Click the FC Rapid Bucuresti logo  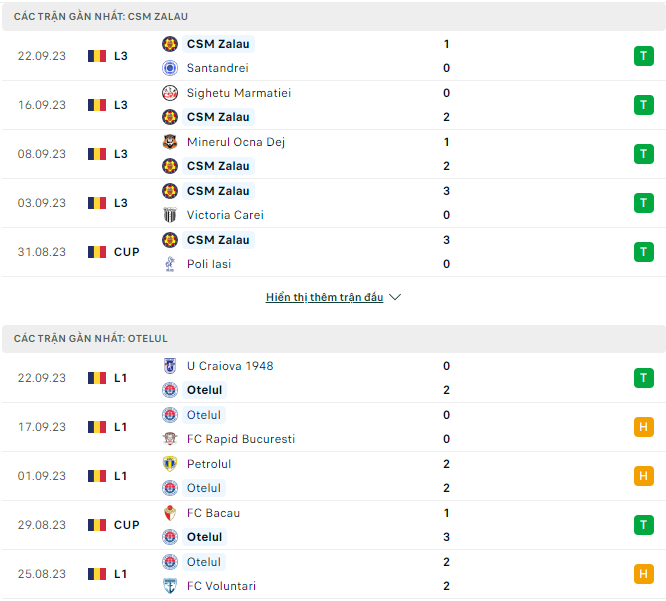click(x=170, y=439)
